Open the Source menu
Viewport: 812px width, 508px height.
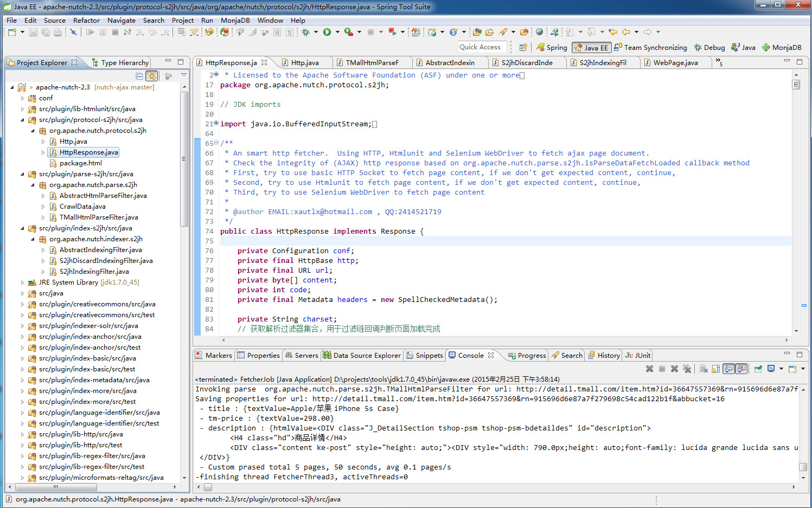55,21
